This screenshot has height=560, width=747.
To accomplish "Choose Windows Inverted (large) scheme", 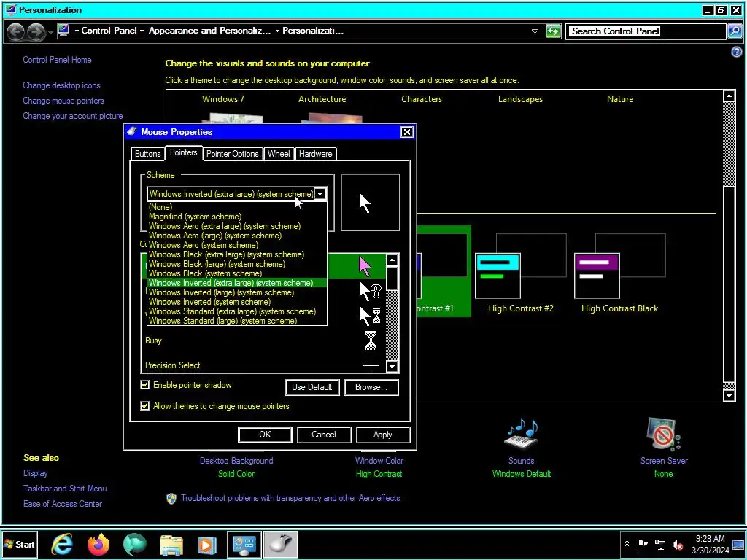I will (x=237, y=293).
